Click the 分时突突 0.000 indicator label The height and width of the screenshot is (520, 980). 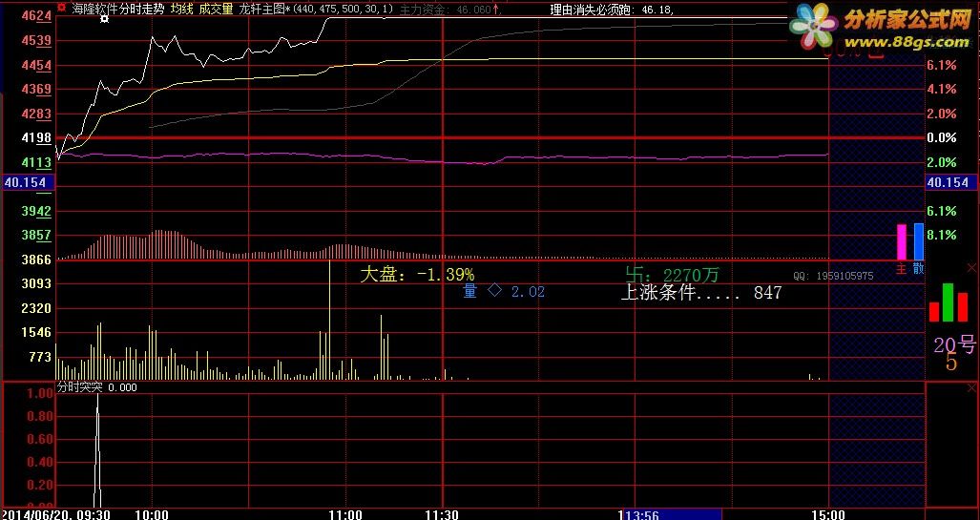[97, 387]
